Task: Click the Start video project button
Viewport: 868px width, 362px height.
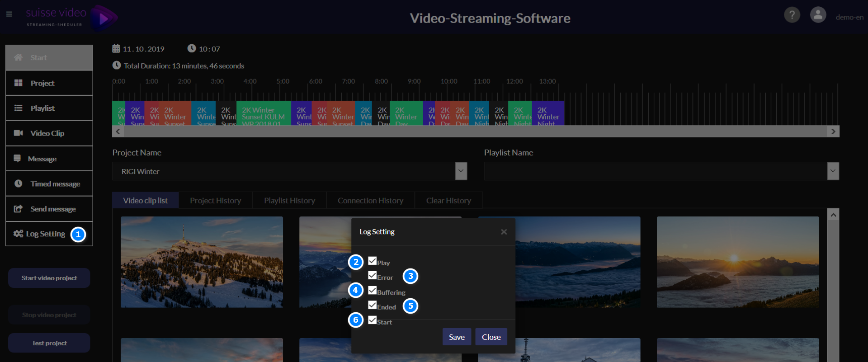Action: [x=49, y=278]
